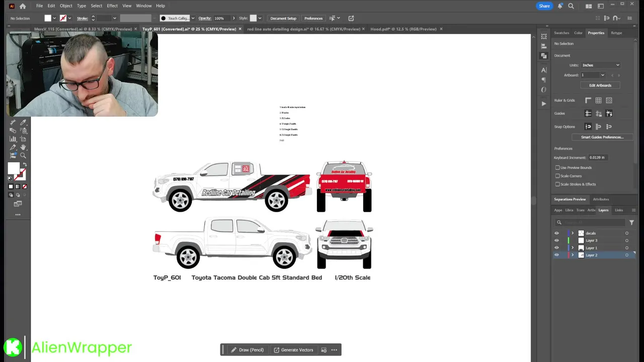Click the Swap Fill and Stroke arrows
This screenshot has height=362, width=644.
coord(25,164)
